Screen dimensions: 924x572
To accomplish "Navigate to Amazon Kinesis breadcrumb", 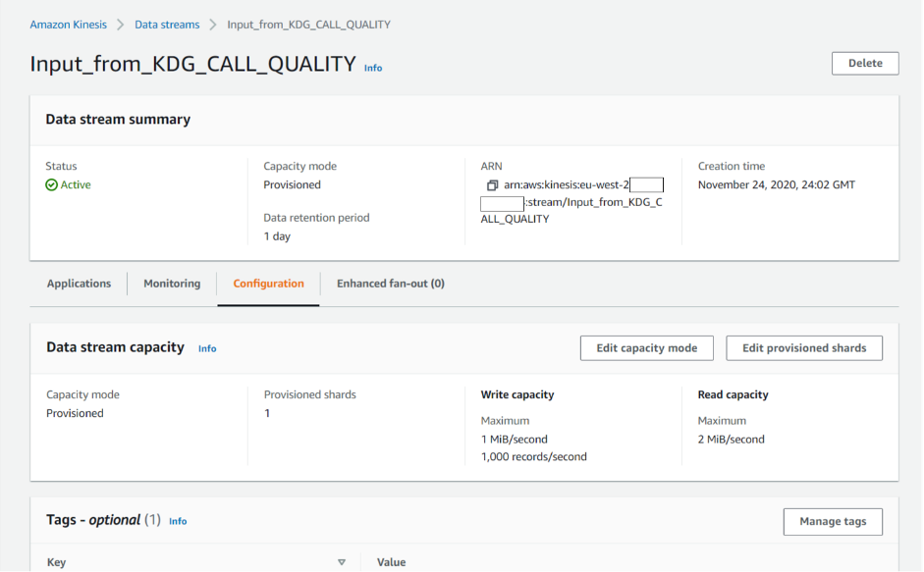I will point(68,24).
